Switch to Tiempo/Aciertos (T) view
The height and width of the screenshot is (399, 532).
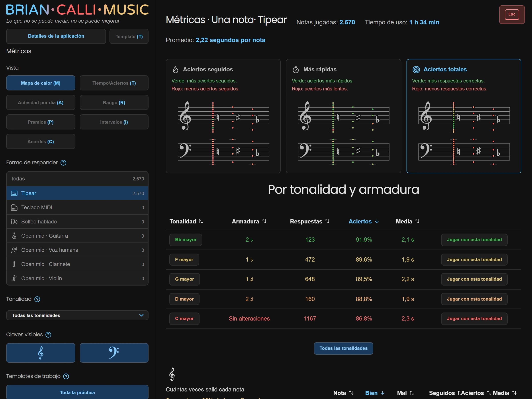click(x=114, y=83)
